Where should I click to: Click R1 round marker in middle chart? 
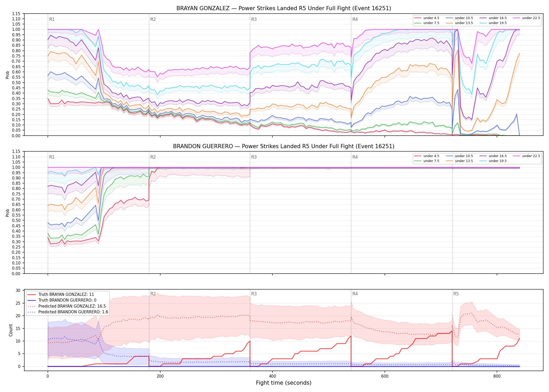52,157
